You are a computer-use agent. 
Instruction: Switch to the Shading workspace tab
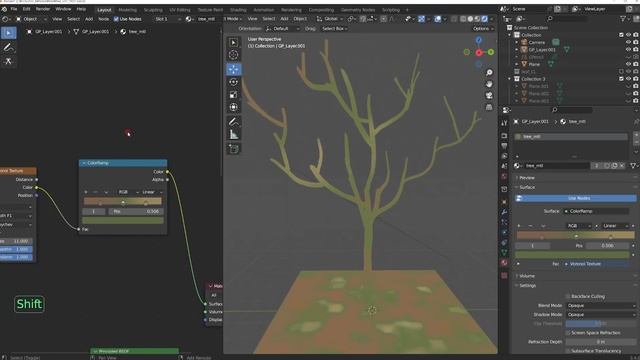click(238, 10)
